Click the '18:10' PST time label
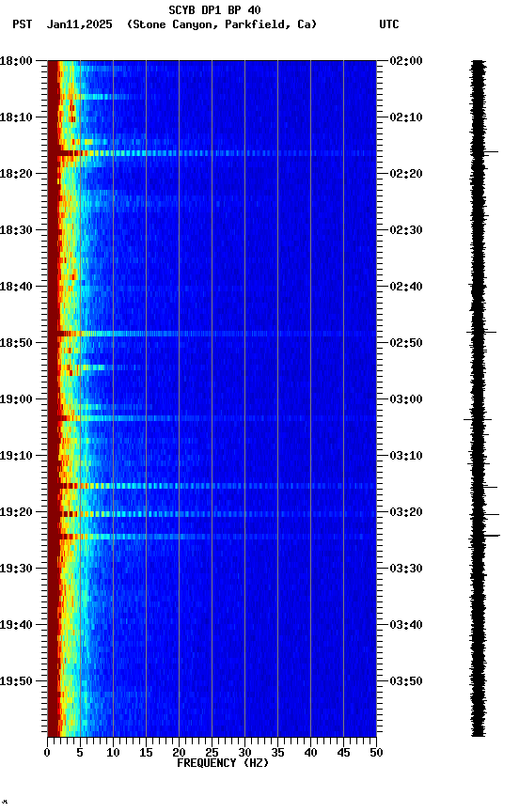The image size is (519, 812). click(x=16, y=117)
